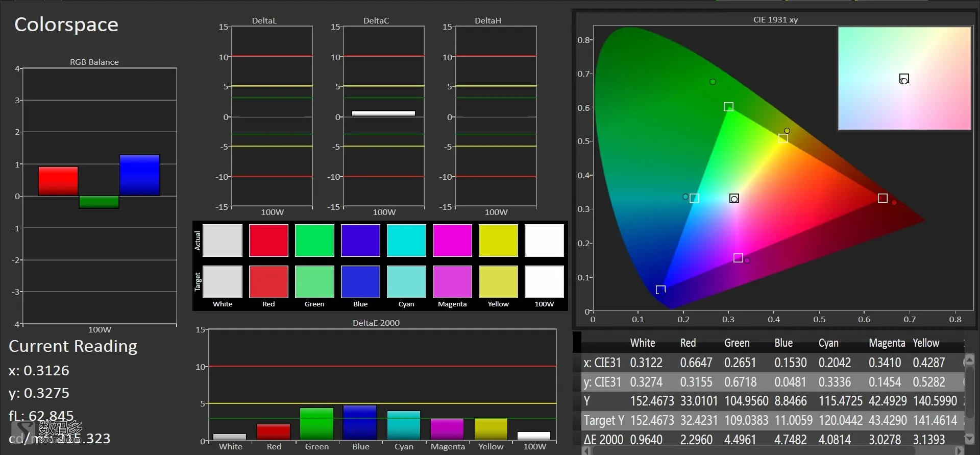Click the Cyan column header in table
The width and height of the screenshot is (980, 455).
tap(828, 343)
